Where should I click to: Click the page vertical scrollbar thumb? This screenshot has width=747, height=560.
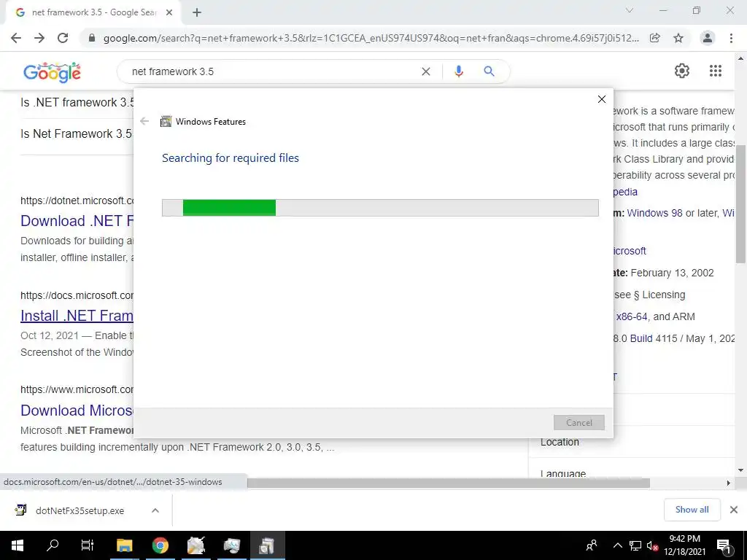click(740, 204)
